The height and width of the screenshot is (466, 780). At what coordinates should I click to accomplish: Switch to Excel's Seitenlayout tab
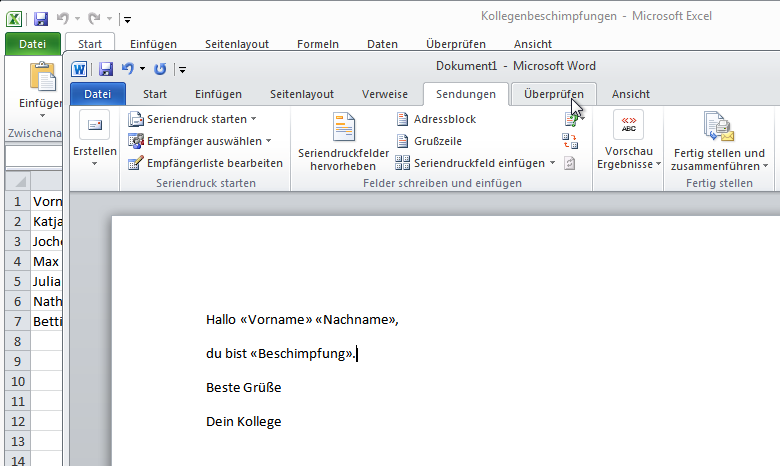click(x=237, y=44)
